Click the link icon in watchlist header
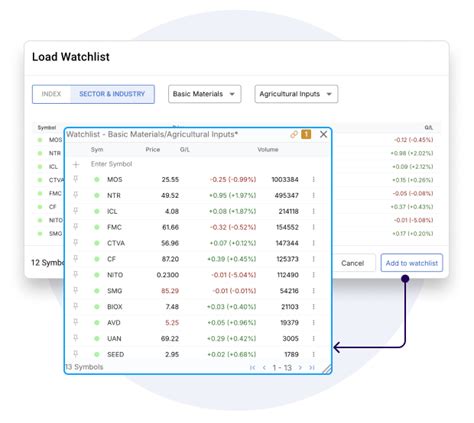Viewport: 474px width, 423px height. (294, 134)
